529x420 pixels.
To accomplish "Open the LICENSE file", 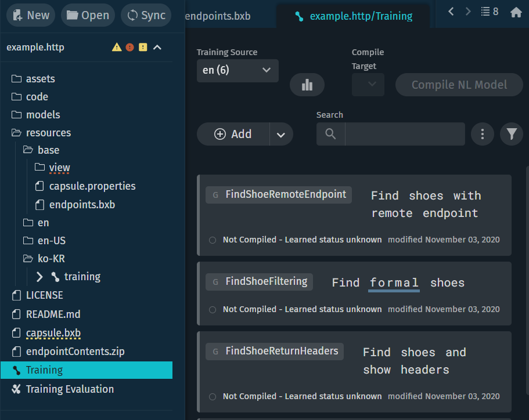I will (x=37, y=295).
